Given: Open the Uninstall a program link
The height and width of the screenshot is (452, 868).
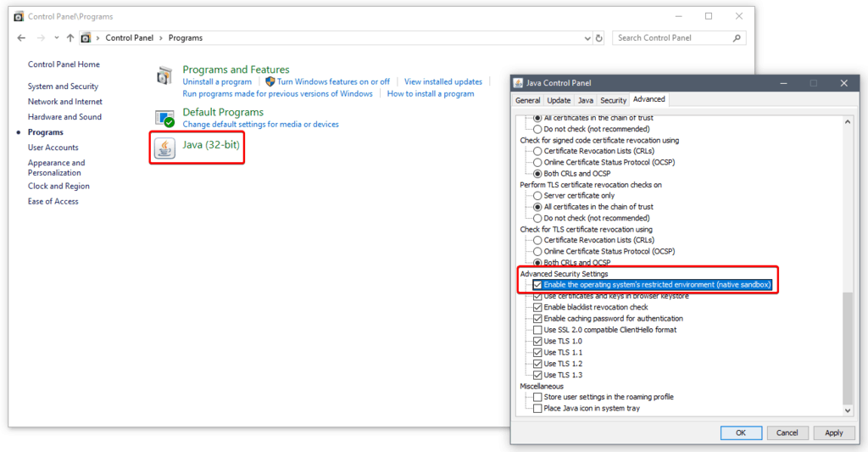Looking at the screenshot, I should [x=217, y=82].
